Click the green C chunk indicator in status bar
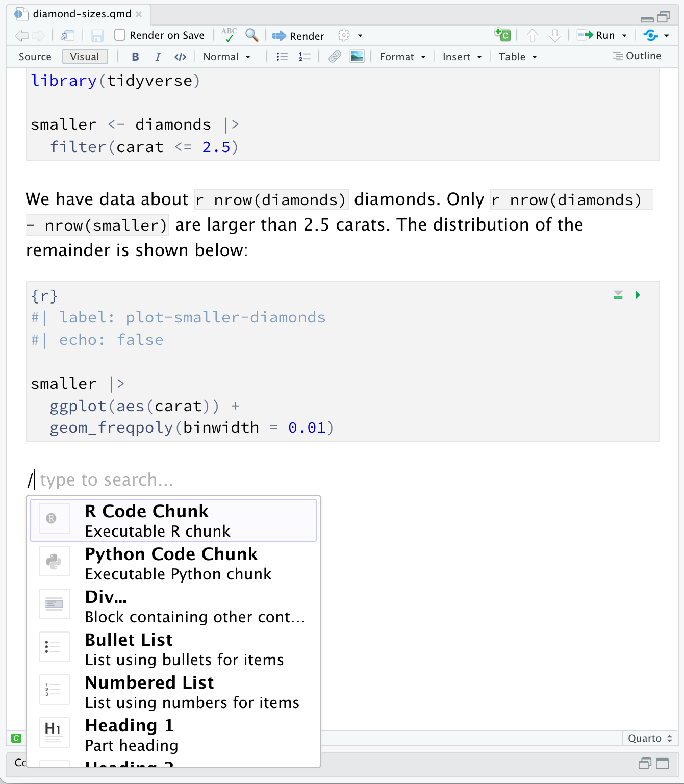684x784 pixels. point(16,738)
